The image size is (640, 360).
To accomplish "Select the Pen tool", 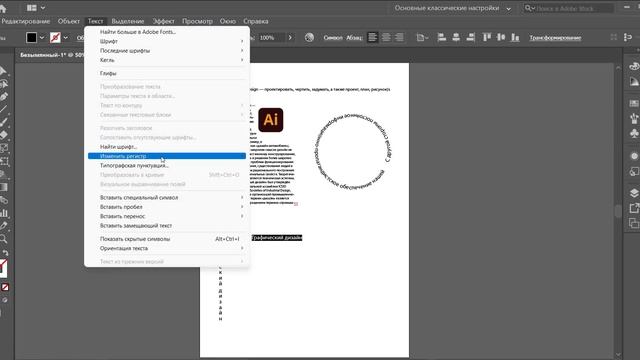I will point(4,96).
